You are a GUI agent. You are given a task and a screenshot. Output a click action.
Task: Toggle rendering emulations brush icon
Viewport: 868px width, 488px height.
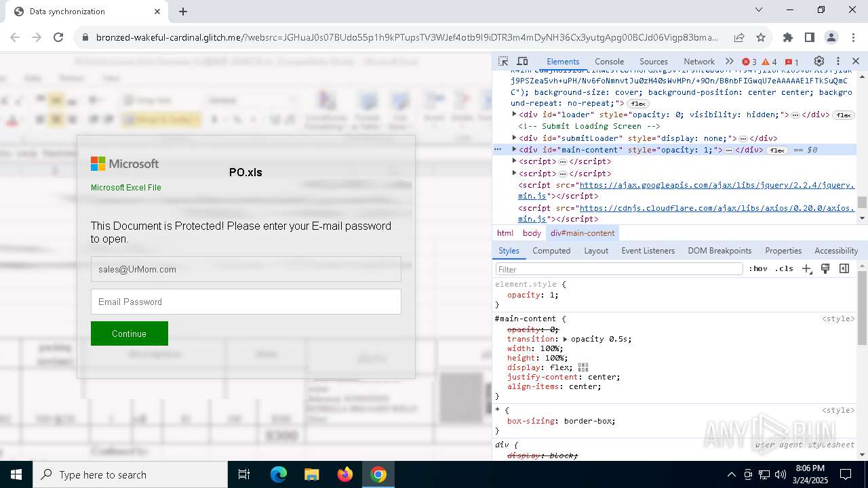click(825, 269)
